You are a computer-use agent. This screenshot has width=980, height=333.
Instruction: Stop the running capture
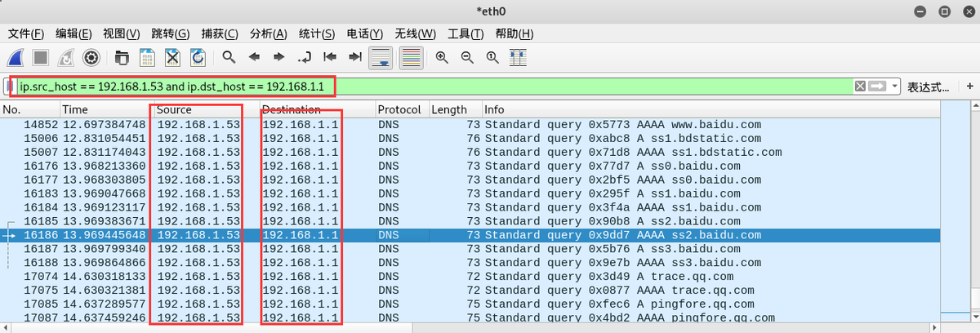pyautogui.click(x=41, y=57)
